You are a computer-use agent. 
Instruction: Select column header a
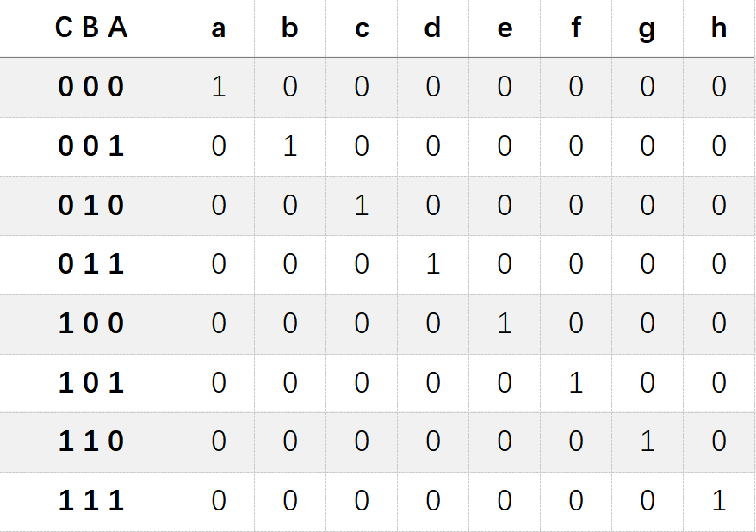tap(219, 29)
